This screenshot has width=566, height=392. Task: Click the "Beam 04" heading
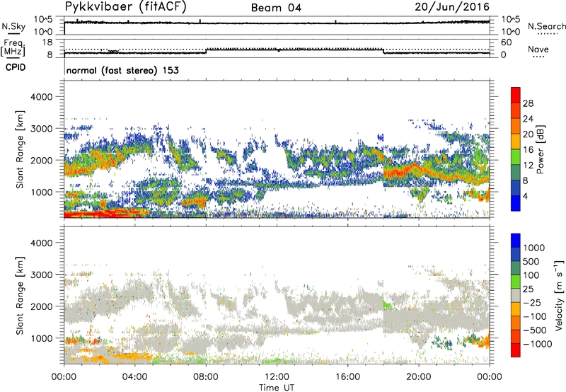click(276, 8)
